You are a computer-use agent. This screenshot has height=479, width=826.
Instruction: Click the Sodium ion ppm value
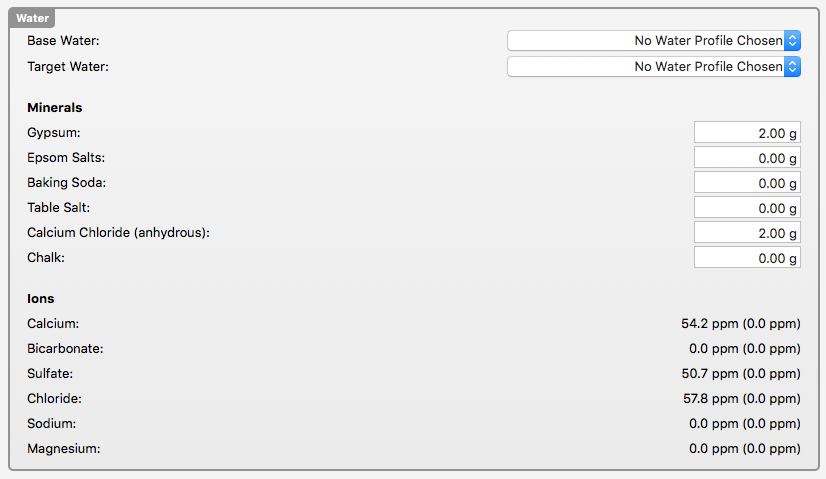744,424
